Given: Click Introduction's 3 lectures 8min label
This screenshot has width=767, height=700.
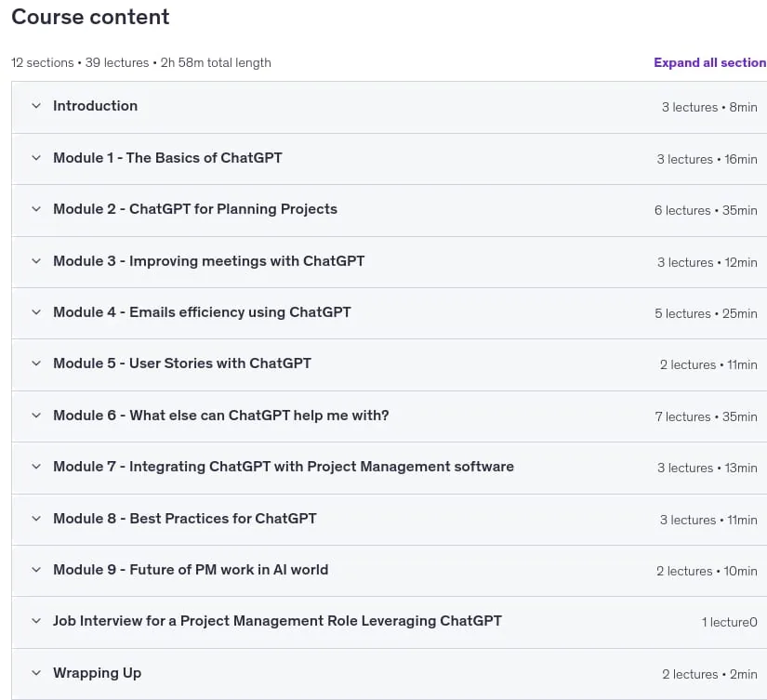Looking at the screenshot, I should (x=709, y=107).
